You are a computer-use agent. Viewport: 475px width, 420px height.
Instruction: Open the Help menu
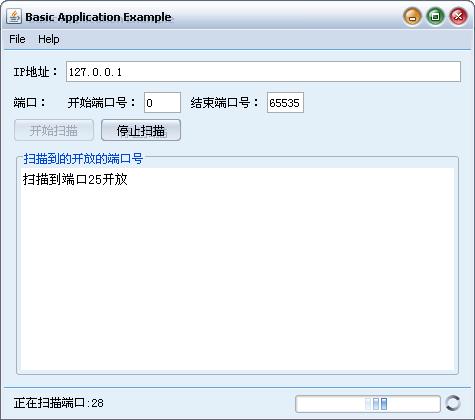[49, 39]
